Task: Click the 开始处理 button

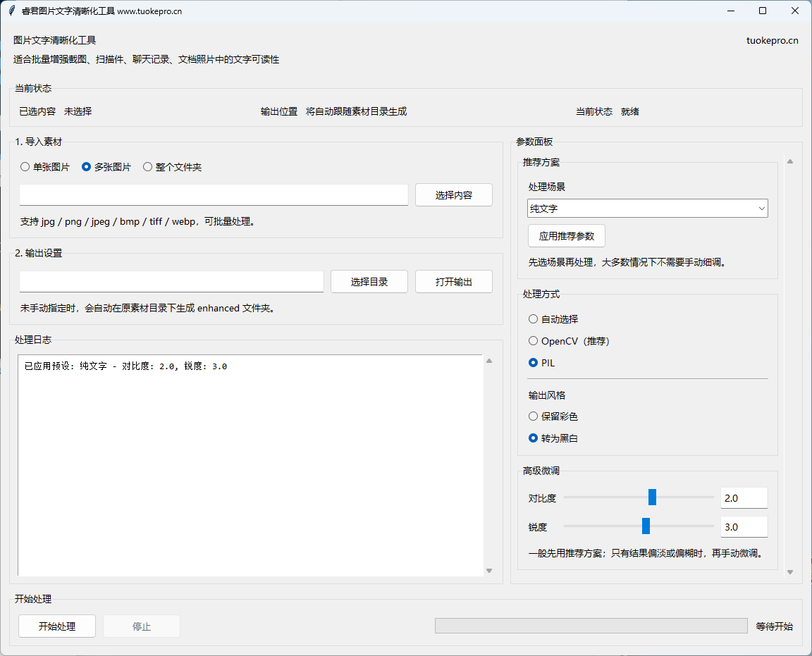Action: click(57, 626)
